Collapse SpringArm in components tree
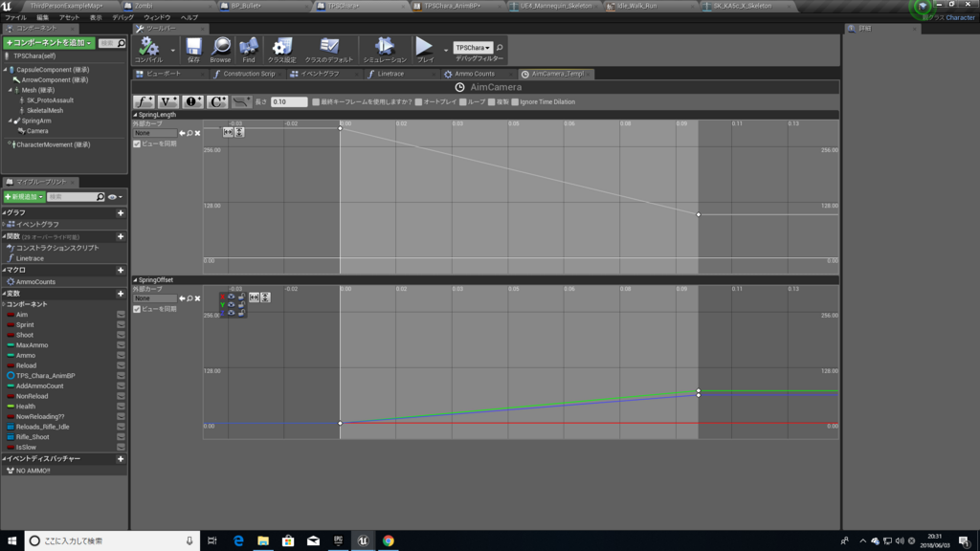Screen dimensions: 980x551 tap(10, 121)
